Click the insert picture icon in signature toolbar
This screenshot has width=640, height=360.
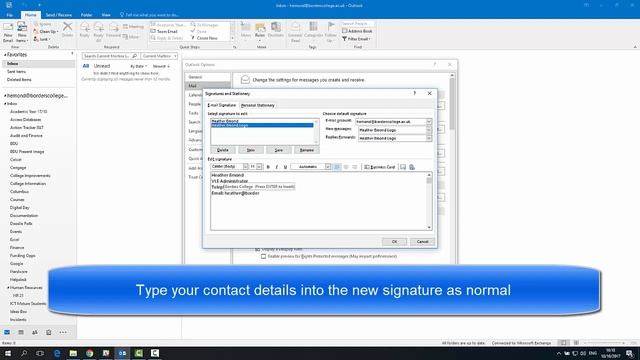pos(403,167)
